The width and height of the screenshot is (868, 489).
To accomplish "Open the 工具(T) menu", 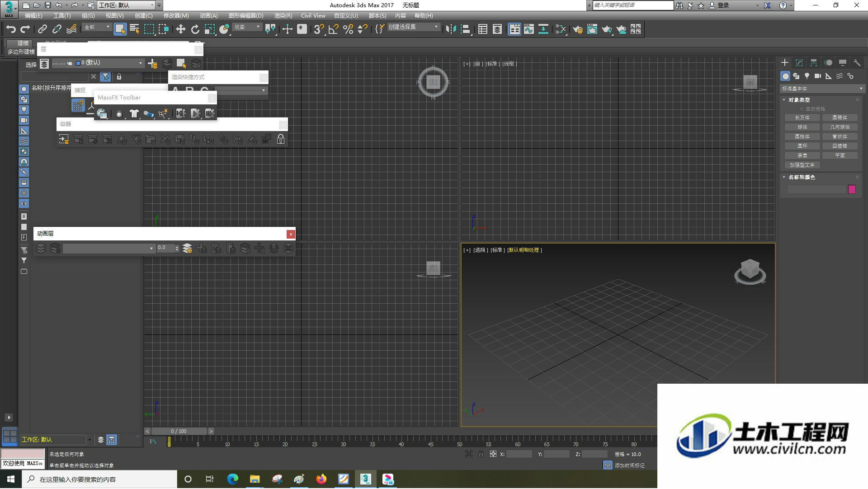I will tap(62, 16).
